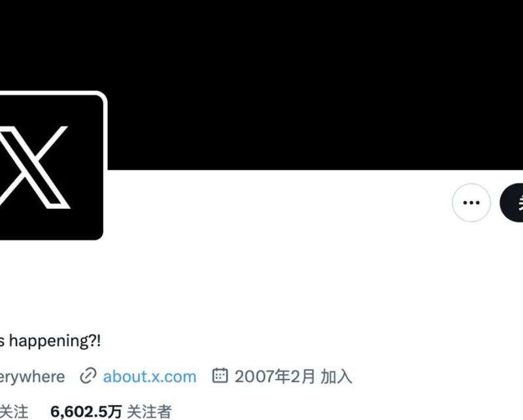523x420 pixels.
Task: View the 6,602.5万 followers count
Action: (86, 411)
